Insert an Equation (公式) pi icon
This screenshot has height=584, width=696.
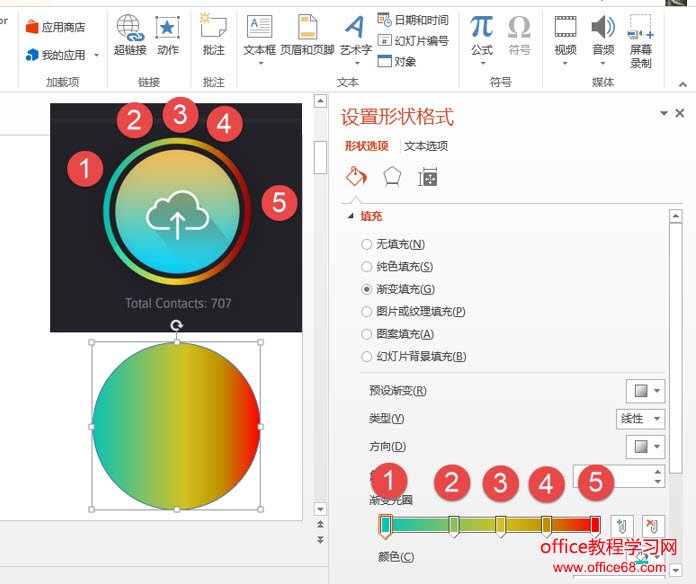482,28
